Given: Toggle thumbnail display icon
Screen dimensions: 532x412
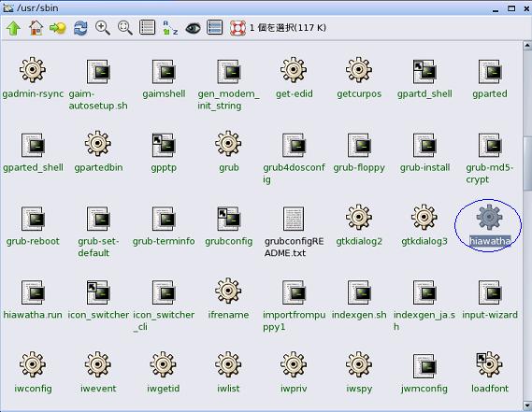Looking at the screenshot, I should [x=215, y=27].
